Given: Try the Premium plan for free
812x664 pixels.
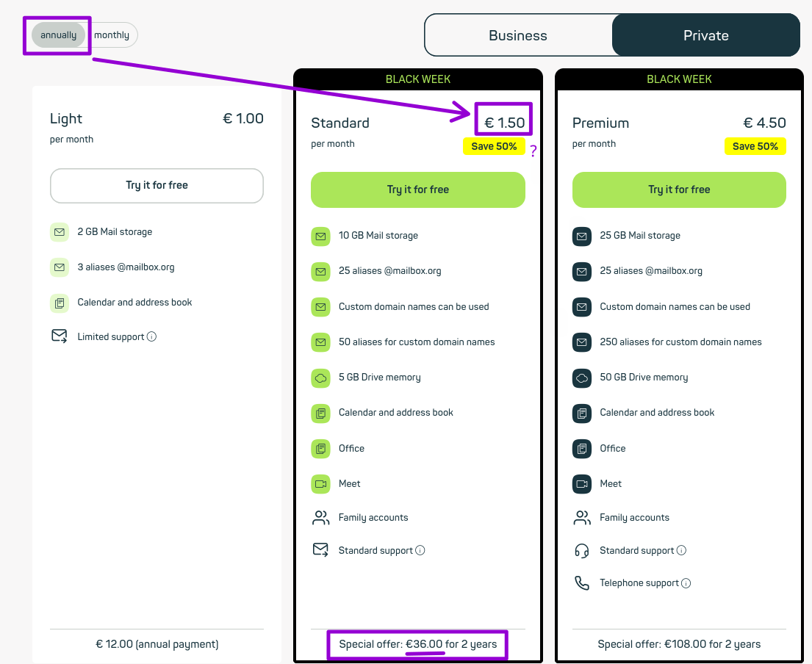Looking at the screenshot, I should 679,190.
